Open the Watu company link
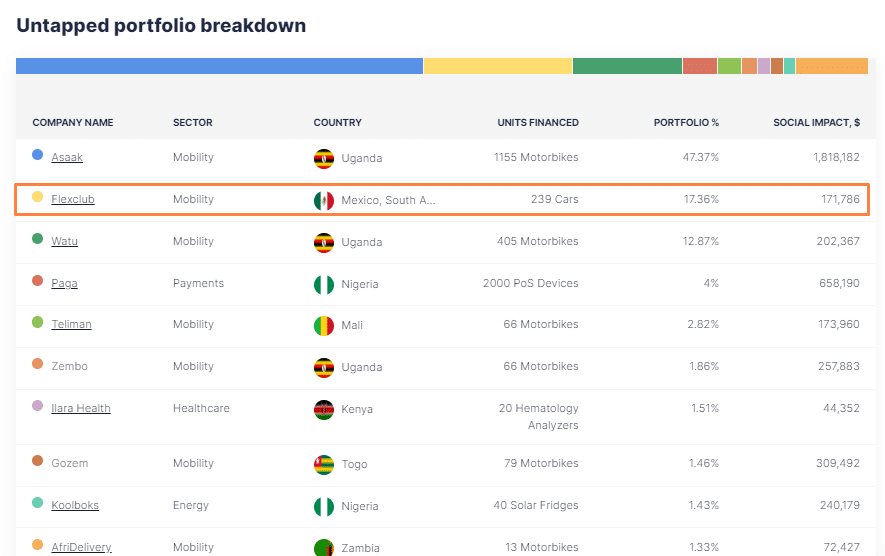 point(64,241)
